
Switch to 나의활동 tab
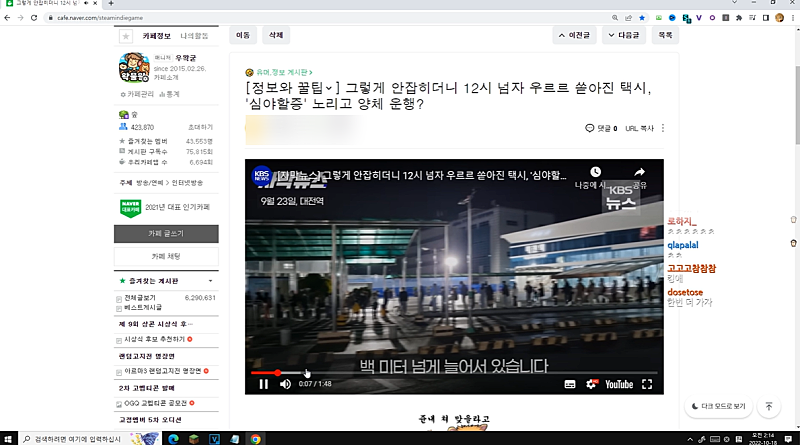point(194,36)
